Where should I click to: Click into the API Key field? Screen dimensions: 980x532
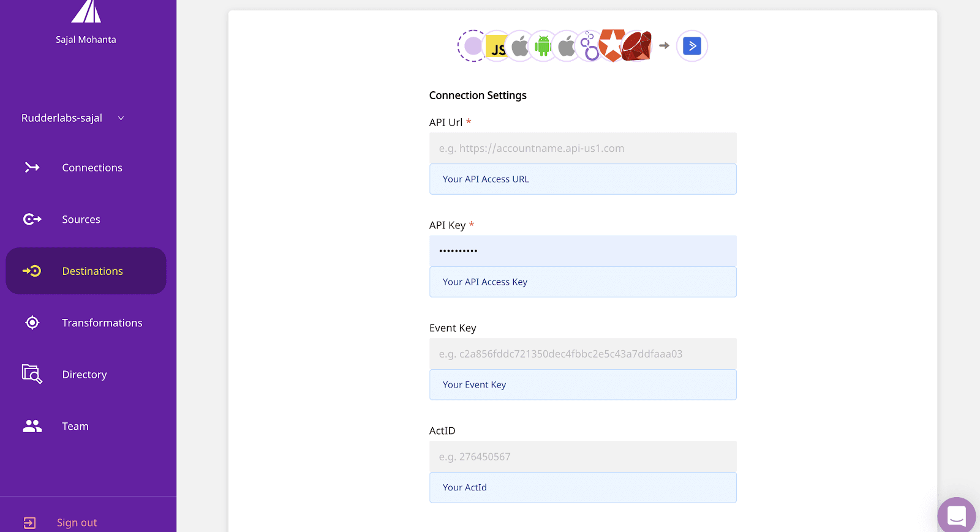coord(582,251)
